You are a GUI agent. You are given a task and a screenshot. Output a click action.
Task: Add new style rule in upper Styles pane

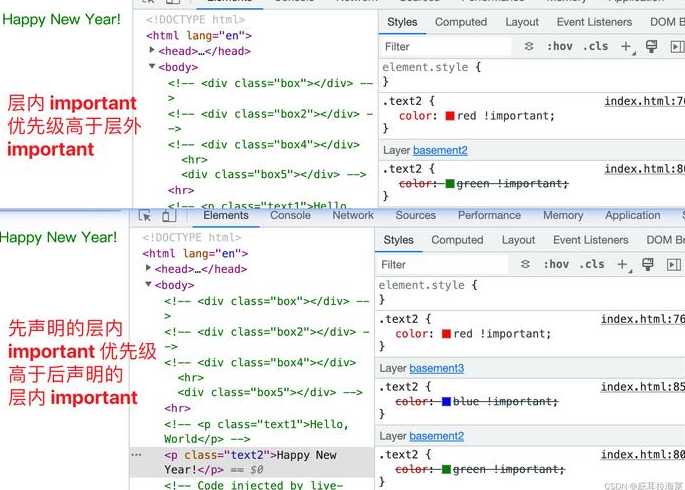[627, 46]
